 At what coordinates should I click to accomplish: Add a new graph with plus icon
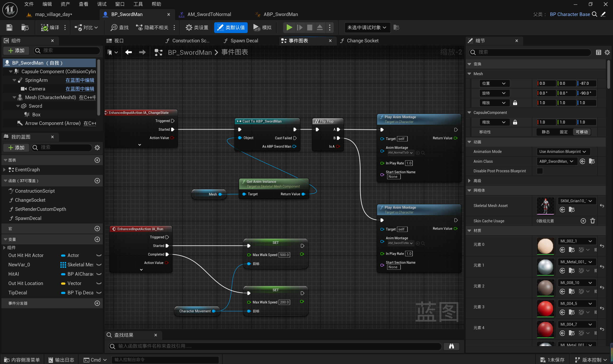[x=97, y=160]
